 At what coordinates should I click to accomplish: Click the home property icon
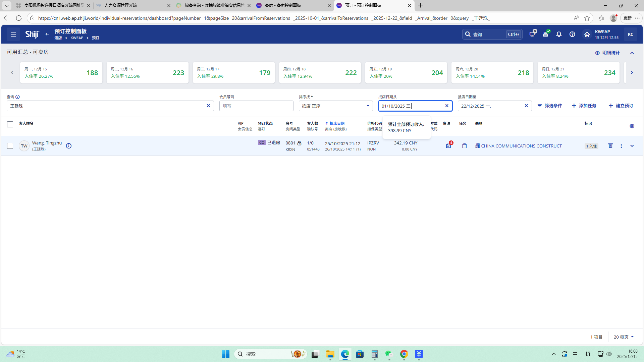pos(587,34)
